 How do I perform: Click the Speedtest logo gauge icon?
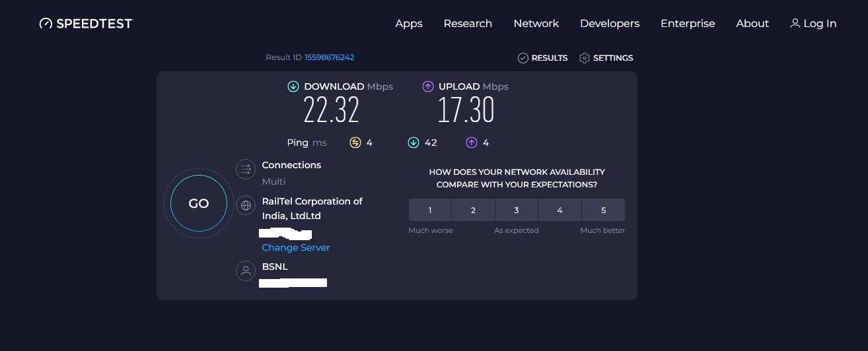pyautogui.click(x=46, y=24)
